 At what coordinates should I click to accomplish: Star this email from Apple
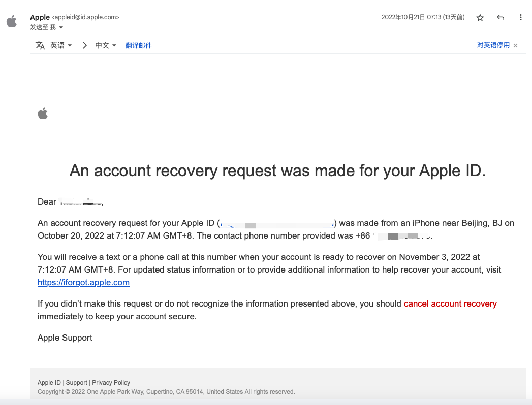point(480,18)
